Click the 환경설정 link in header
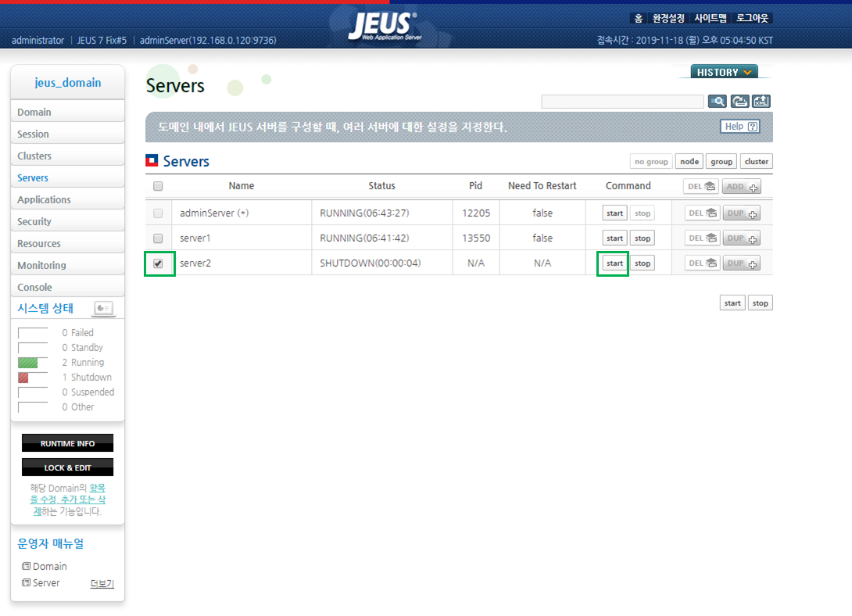Viewport: 852px width, 616px height. (x=668, y=19)
